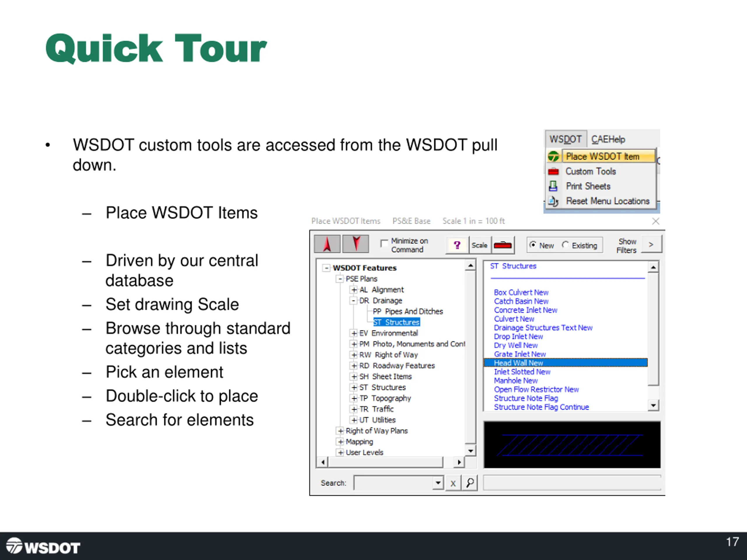Collapse the DR Drainage node
Screen dimensions: 747x560
354,300
